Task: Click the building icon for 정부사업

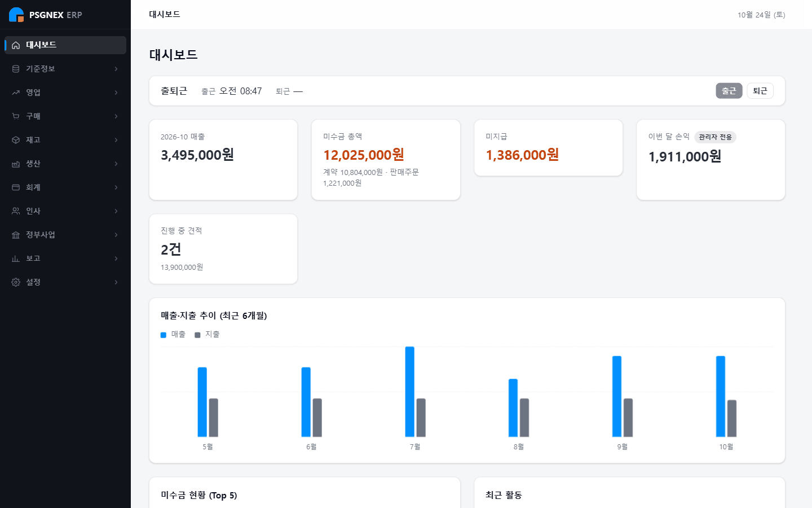Action: 16,235
